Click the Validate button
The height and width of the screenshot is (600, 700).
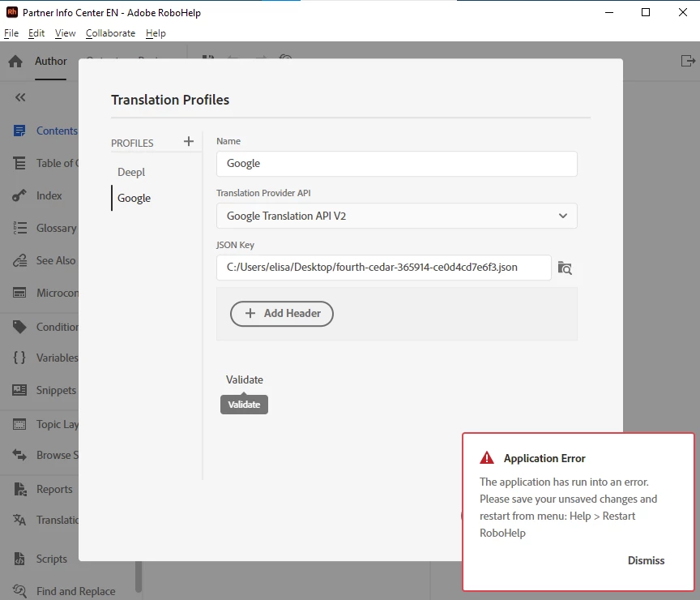(x=244, y=379)
